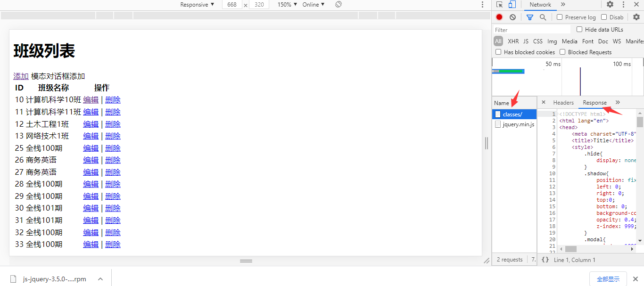Image resolution: width=644 pixels, height=286 pixels.
Task: Open network settings gear icon
Action: pos(636,17)
